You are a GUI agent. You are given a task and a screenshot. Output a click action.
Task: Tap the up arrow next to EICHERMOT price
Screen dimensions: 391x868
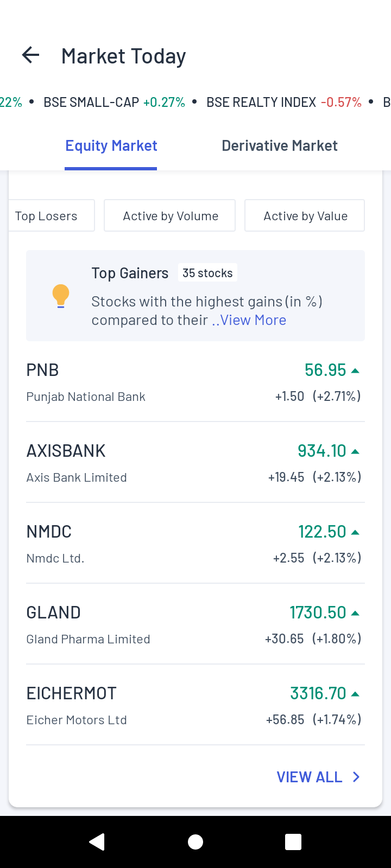(355, 694)
